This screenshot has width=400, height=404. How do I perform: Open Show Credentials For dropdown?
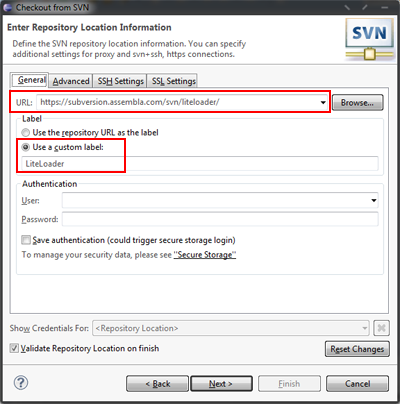point(364,328)
